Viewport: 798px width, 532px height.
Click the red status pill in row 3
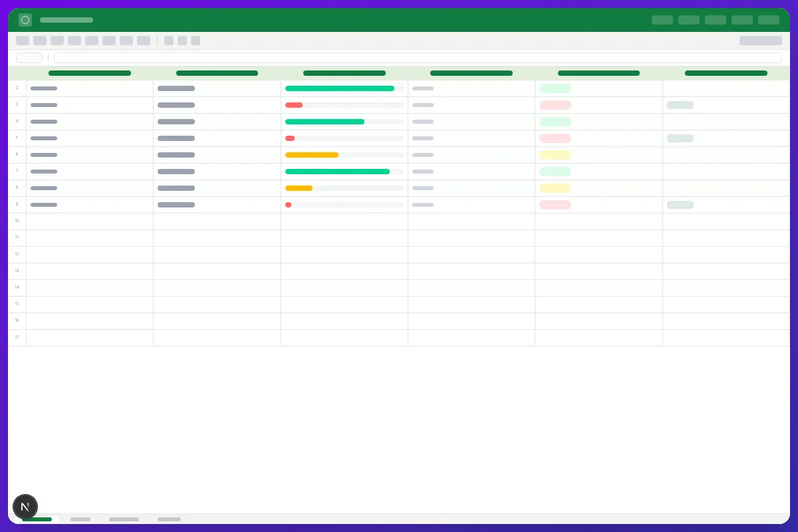click(555, 105)
